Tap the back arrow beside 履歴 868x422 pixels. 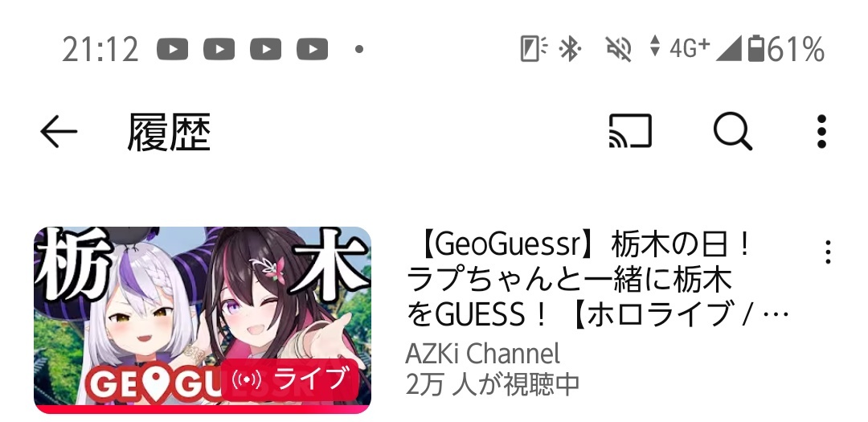tap(59, 132)
